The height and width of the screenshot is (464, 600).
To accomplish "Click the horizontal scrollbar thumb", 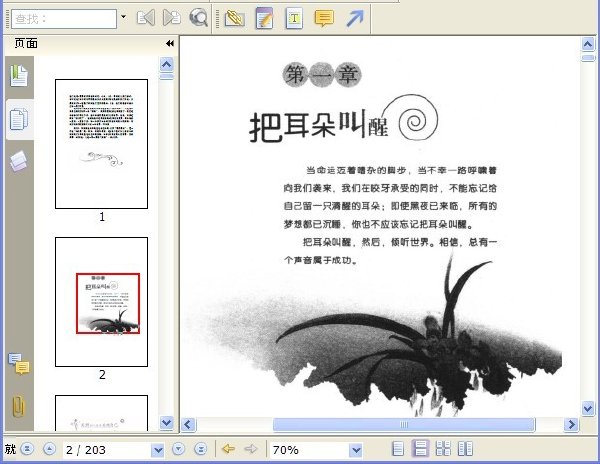I will point(404,425).
